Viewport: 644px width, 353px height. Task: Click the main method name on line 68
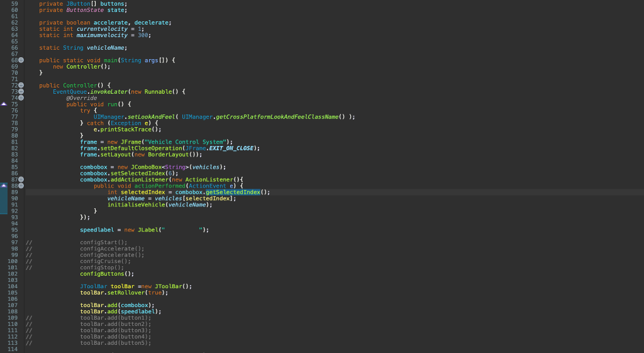tap(111, 60)
